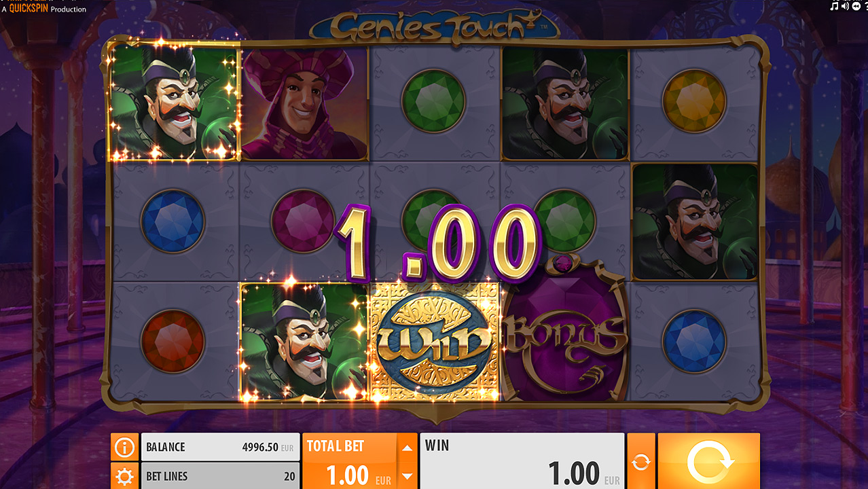868x489 pixels.
Task: Spin the reels with the big orange button
Action: [708, 461]
